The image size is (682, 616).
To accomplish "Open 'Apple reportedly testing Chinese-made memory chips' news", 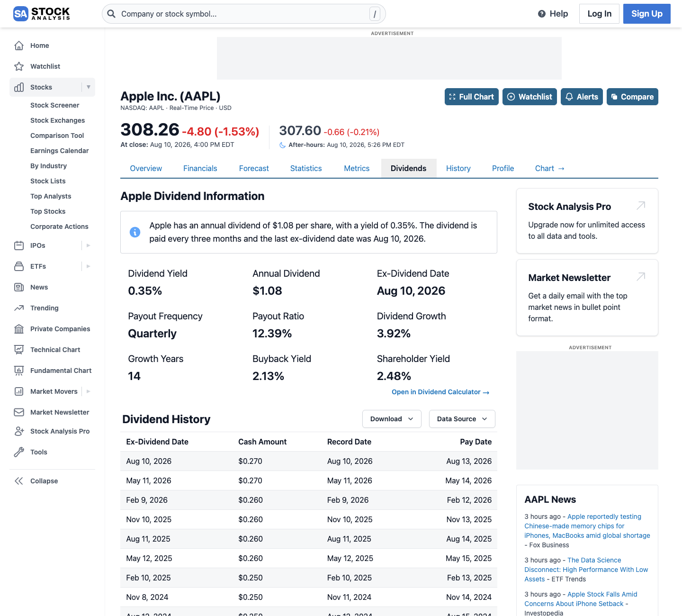I will (587, 526).
